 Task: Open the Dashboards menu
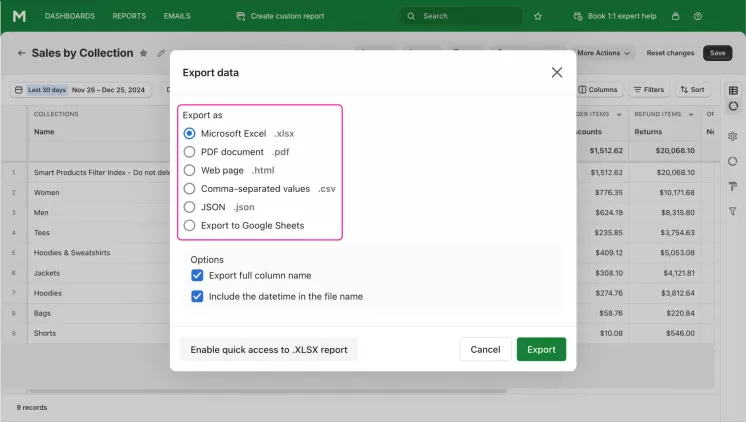(70, 16)
